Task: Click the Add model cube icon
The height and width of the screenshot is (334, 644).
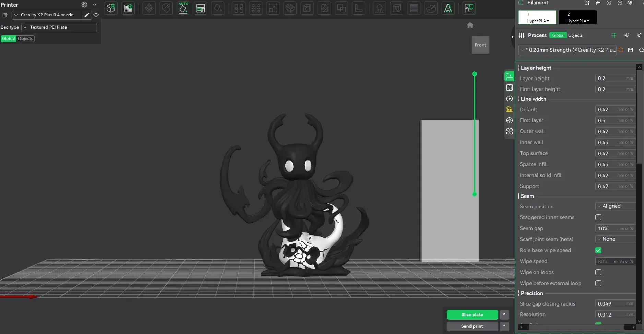Action: (x=111, y=9)
